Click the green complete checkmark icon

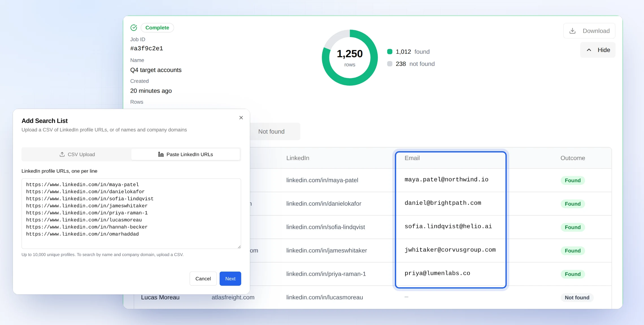[134, 28]
